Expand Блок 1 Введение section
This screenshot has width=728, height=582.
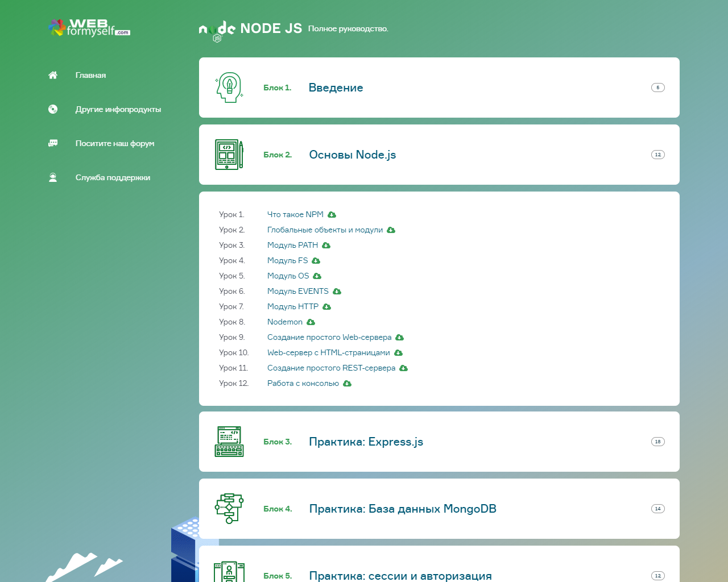(x=439, y=88)
